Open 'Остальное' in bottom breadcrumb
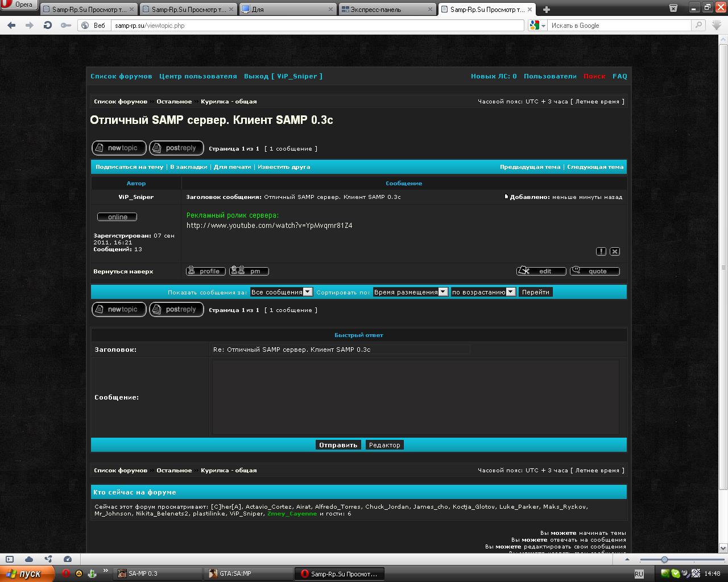This screenshot has width=728, height=582. tap(174, 471)
